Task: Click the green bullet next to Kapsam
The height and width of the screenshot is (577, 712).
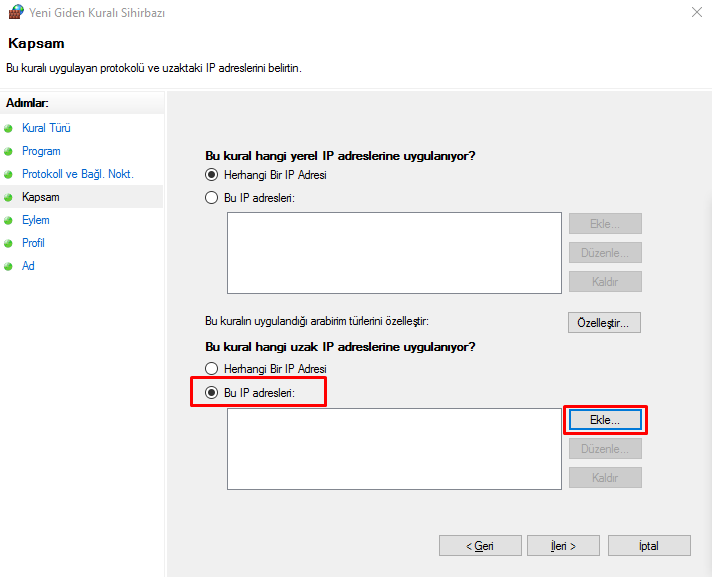Action: coord(9,198)
